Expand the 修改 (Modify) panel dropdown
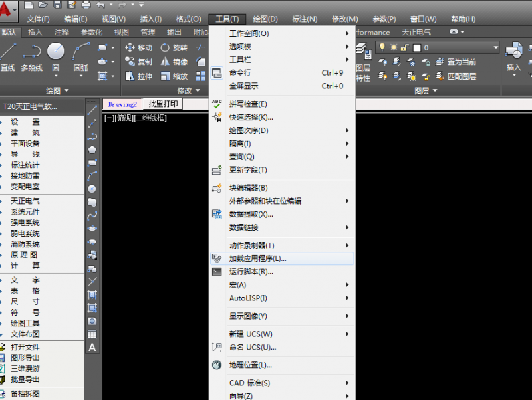Viewport: 532px width, 400px height. 188,90
